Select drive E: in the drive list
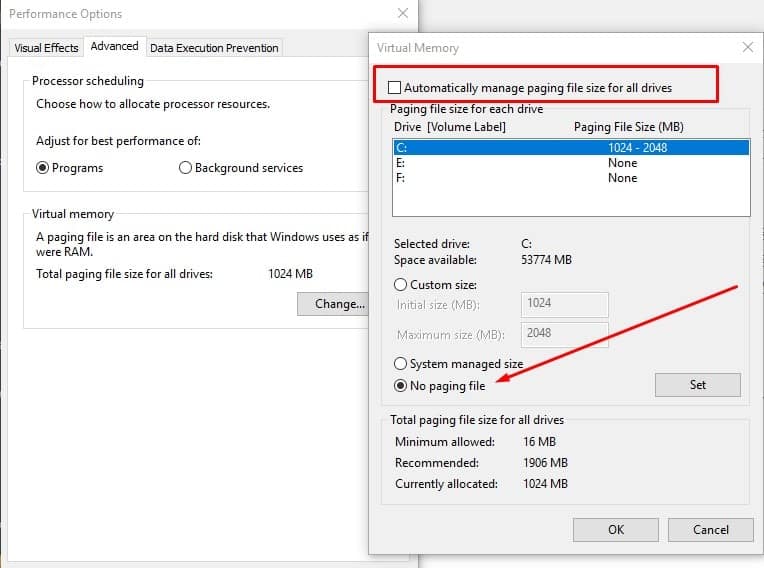This screenshot has width=764, height=568. pyautogui.click(x=571, y=163)
